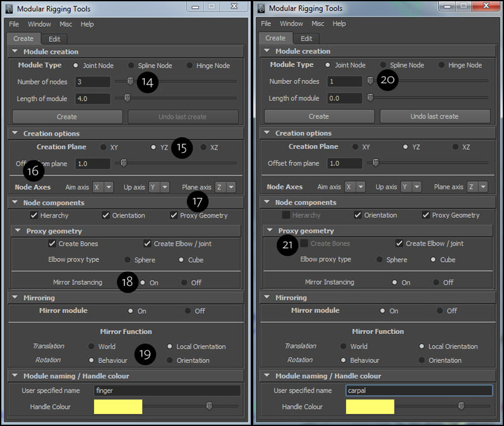Switch to Edit tab in right window
This screenshot has height=426, width=504.
306,38
